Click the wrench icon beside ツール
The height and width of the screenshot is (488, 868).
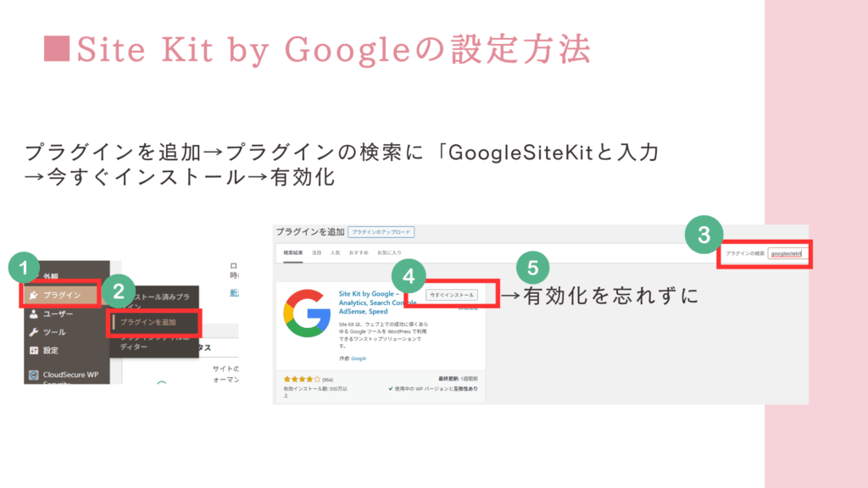(34, 332)
